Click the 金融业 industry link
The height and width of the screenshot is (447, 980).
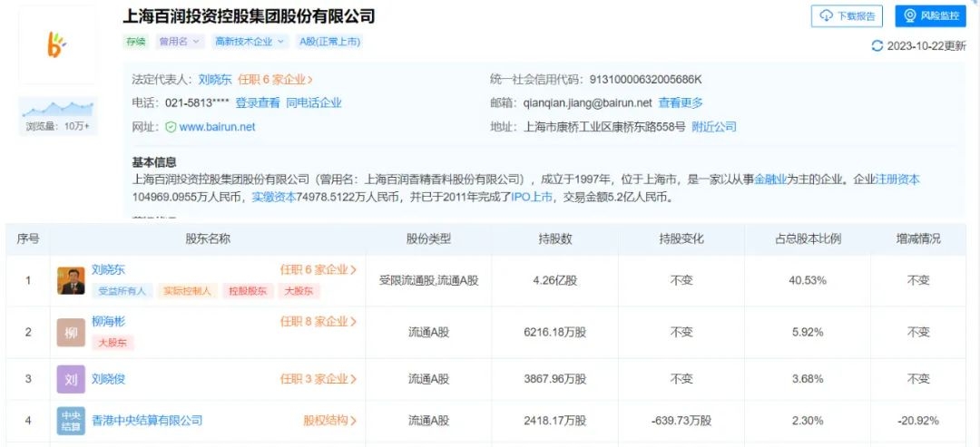770,180
